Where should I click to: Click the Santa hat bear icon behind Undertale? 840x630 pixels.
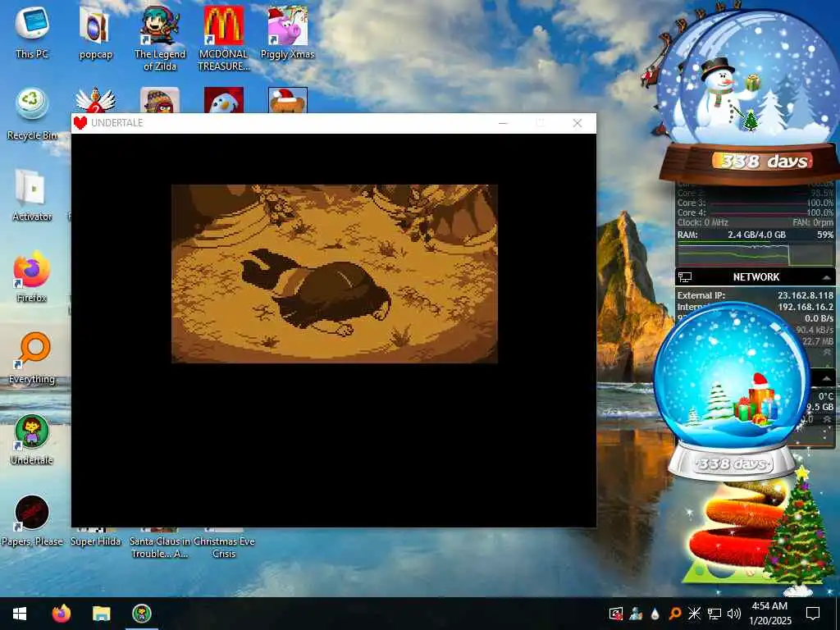288,100
